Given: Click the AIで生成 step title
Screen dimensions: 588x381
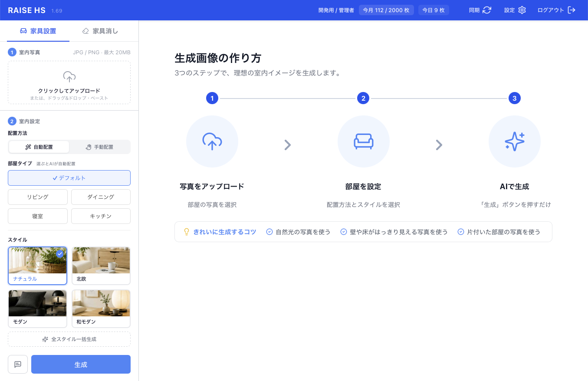Looking at the screenshot, I should pos(514,187).
